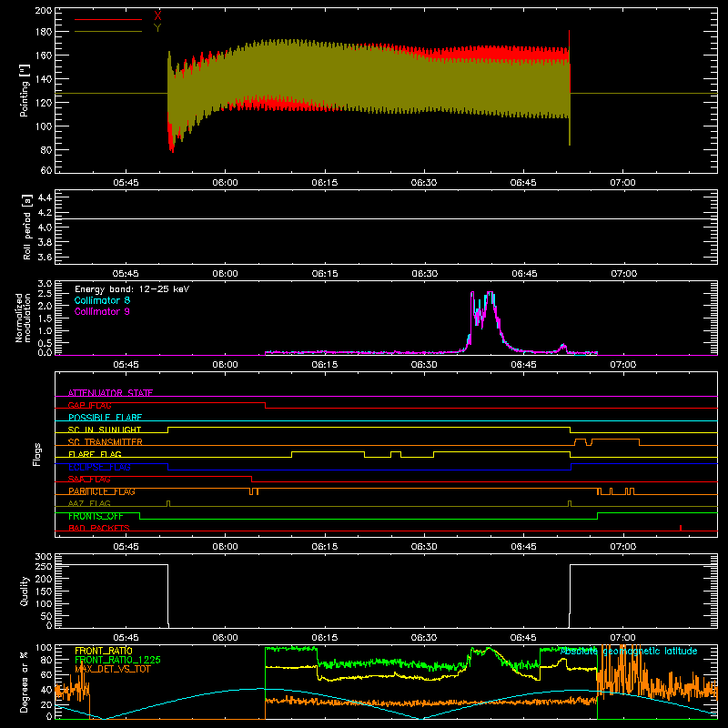Click the 06:15 tick under the Pointing plot
The height and width of the screenshot is (728, 728).
[325, 183]
